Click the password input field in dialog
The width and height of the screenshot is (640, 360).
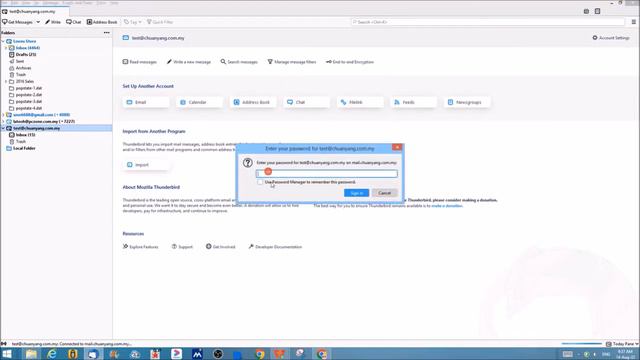327,173
